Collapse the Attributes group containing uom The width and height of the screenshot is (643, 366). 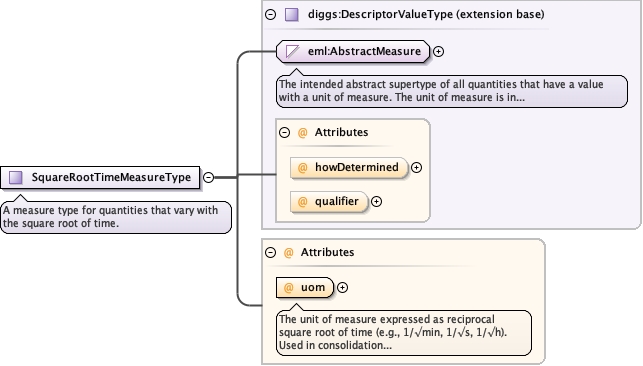[x=270, y=252]
